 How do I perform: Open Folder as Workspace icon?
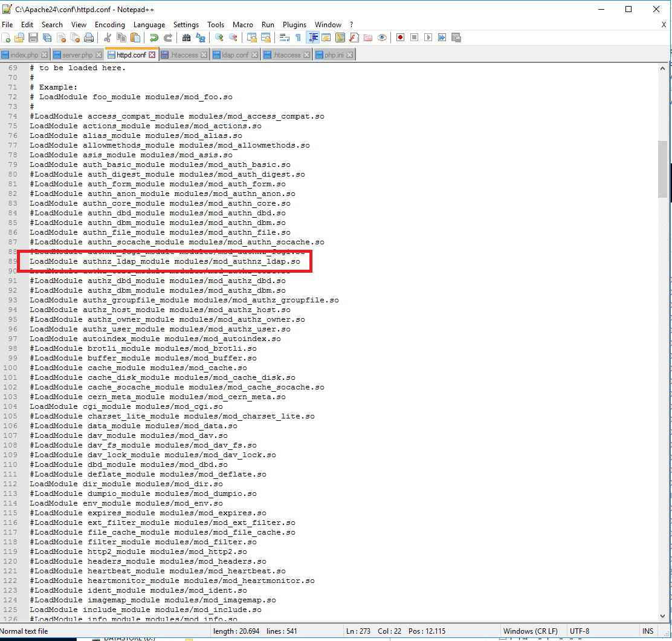[367, 37]
